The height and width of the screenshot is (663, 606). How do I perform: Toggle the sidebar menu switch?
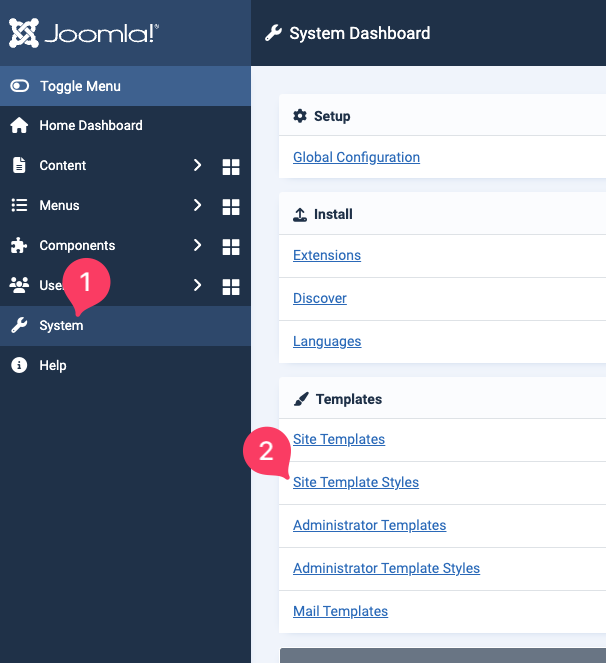[x=20, y=86]
